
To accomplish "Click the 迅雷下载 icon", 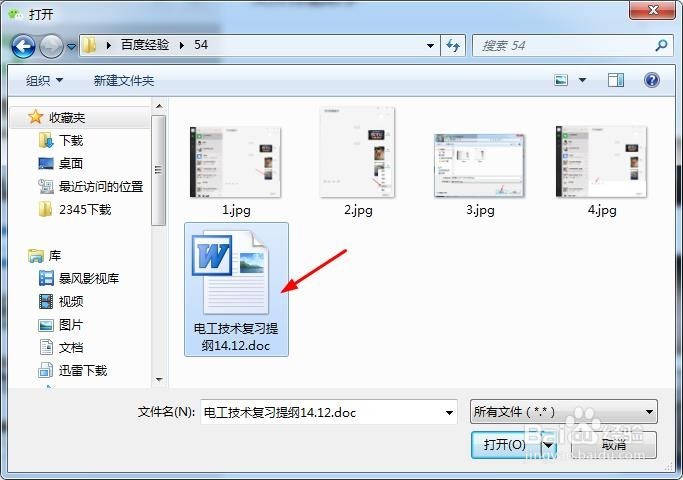I will (x=45, y=370).
